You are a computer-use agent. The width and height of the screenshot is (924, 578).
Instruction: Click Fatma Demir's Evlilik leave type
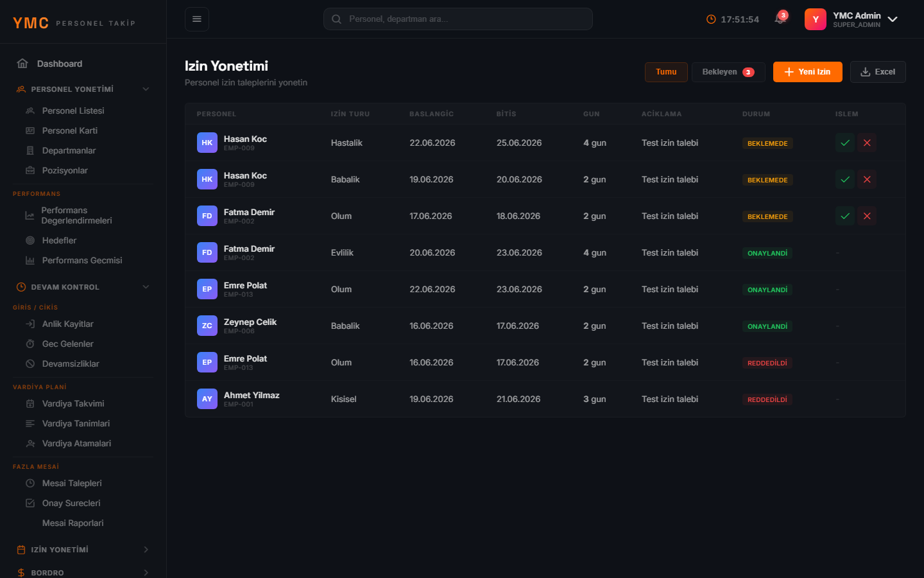pos(342,252)
